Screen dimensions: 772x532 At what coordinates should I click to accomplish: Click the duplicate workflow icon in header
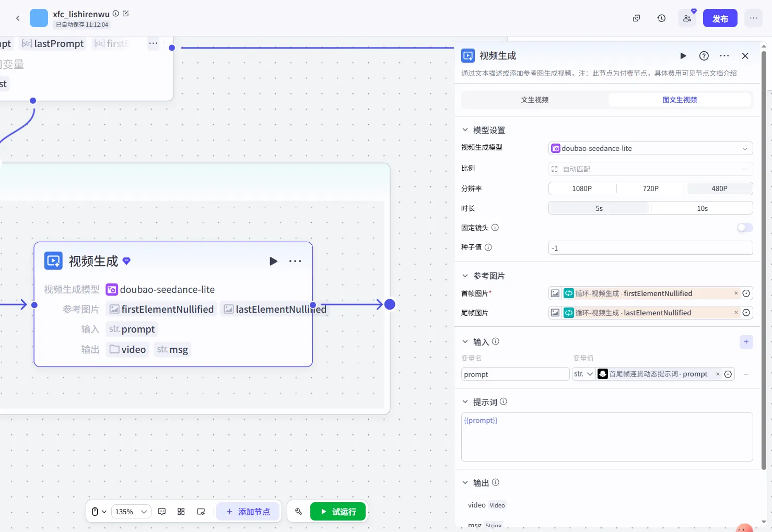click(x=636, y=18)
